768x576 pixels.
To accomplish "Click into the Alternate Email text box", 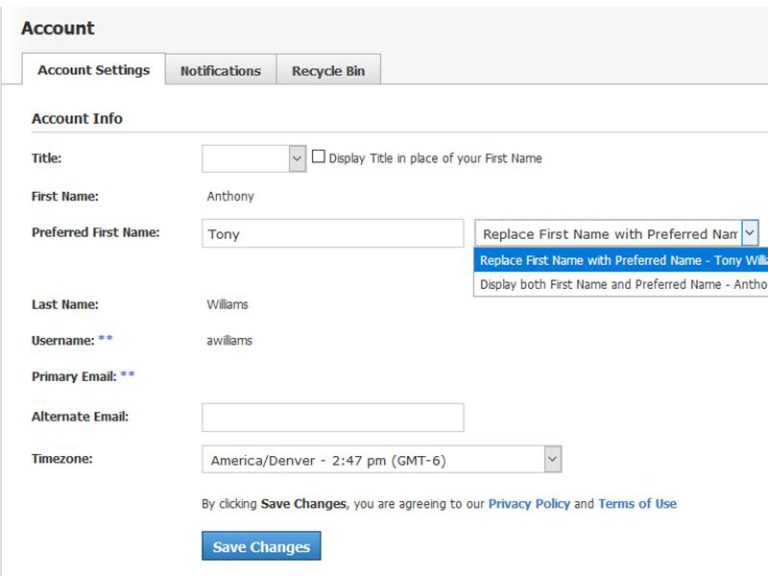I will point(332,417).
